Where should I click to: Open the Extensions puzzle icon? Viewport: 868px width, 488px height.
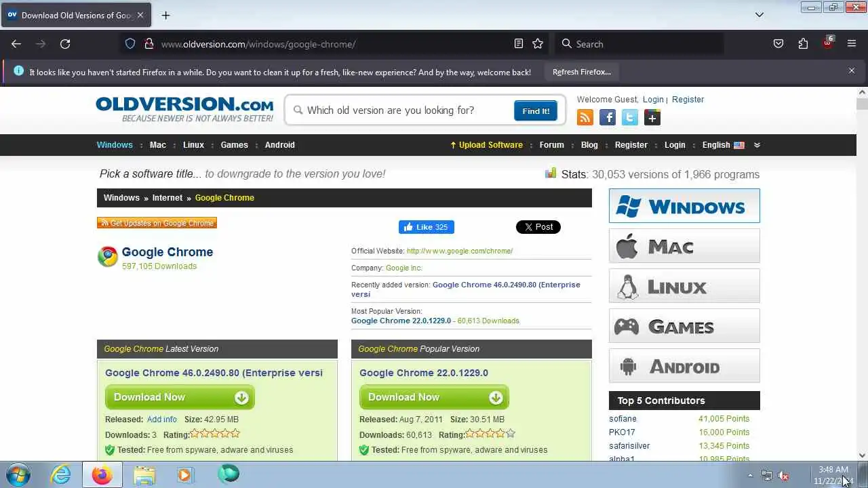click(x=803, y=44)
